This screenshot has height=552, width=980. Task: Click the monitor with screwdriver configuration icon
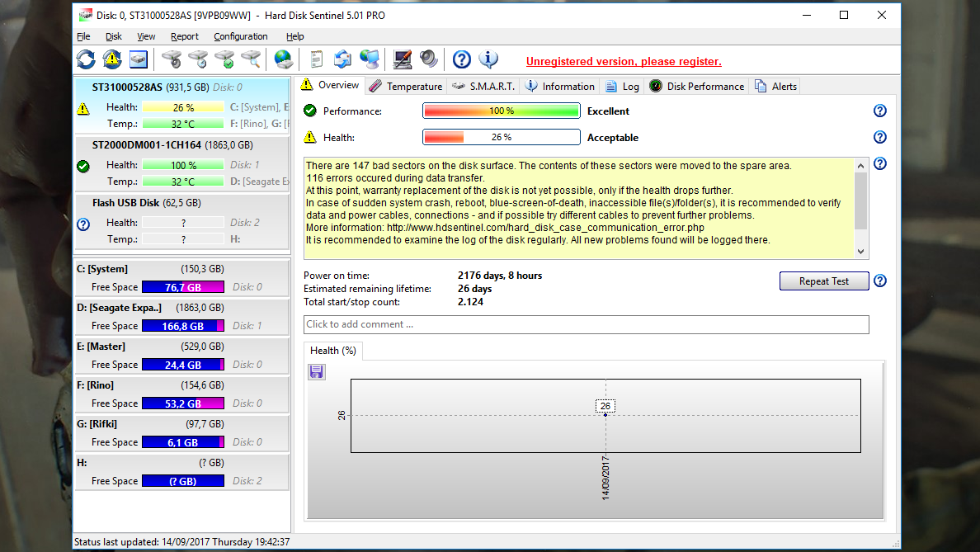pyautogui.click(x=402, y=59)
